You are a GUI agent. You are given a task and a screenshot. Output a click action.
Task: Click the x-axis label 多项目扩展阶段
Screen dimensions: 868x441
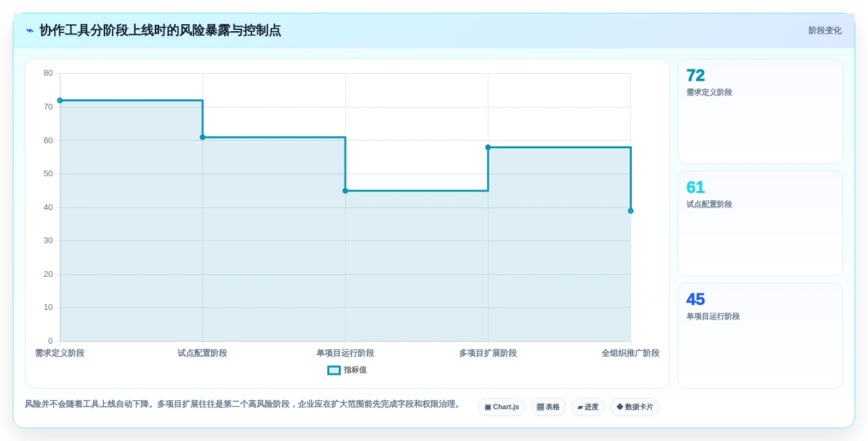coord(488,353)
